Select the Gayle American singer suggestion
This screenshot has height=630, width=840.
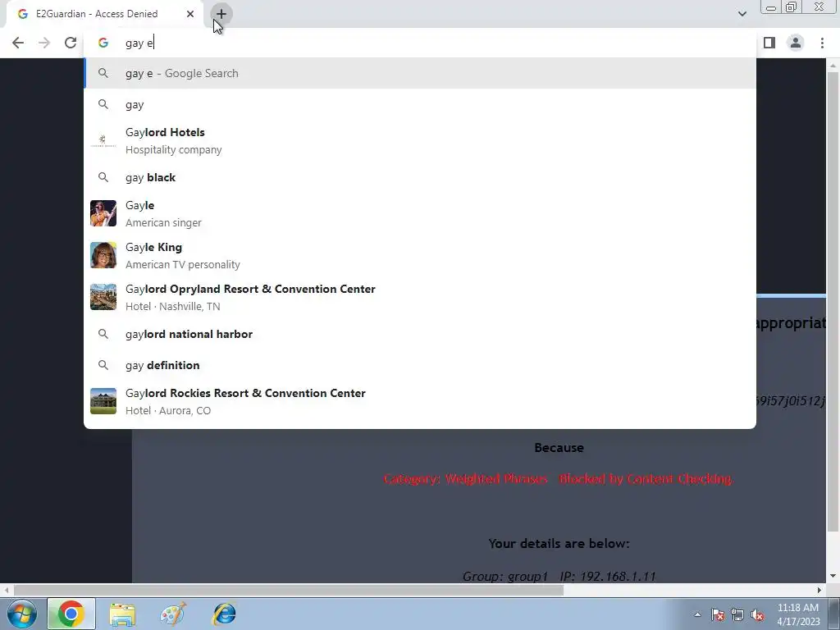coord(420,214)
